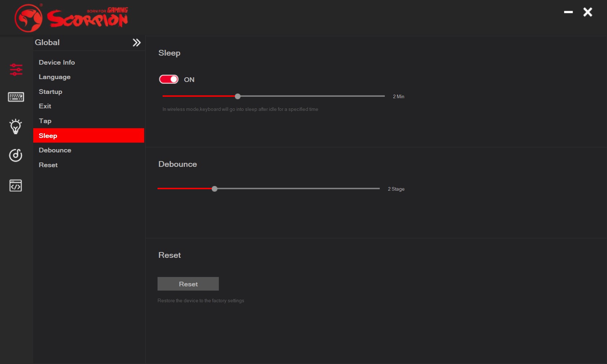Open the lighting bulb icon
The image size is (607, 364).
click(16, 126)
